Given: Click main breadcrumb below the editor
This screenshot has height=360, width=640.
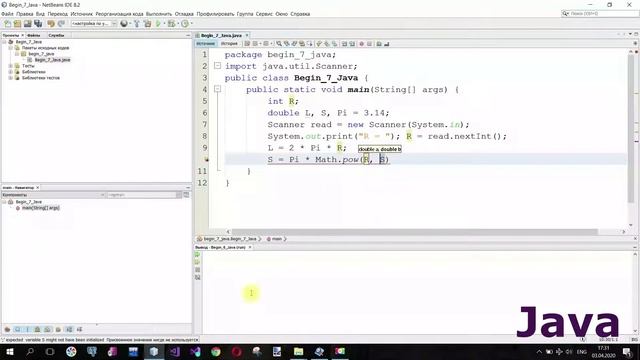Looking at the screenshot, I should pyautogui.click(x=277, y=239).
